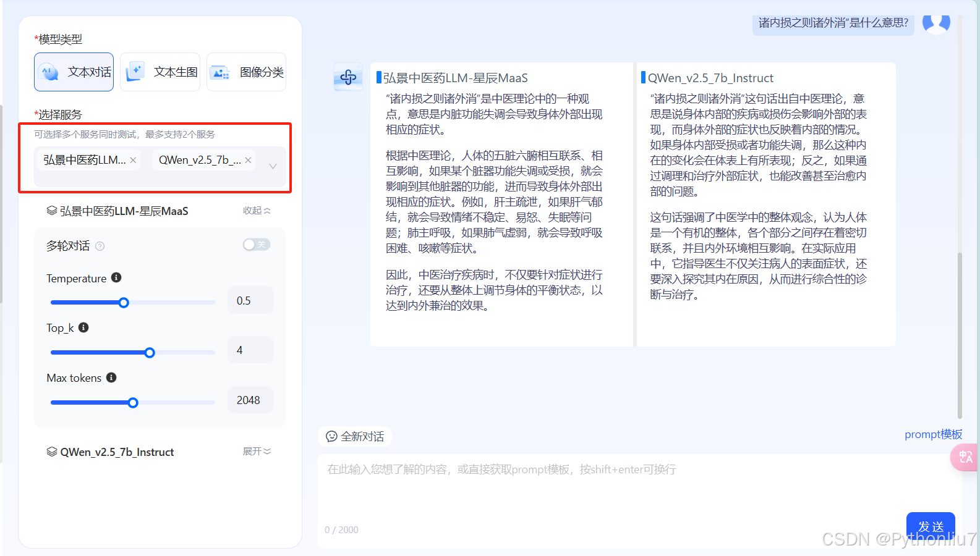Remove the QWen_v2.5_7b service tag

tap(248, 160)
